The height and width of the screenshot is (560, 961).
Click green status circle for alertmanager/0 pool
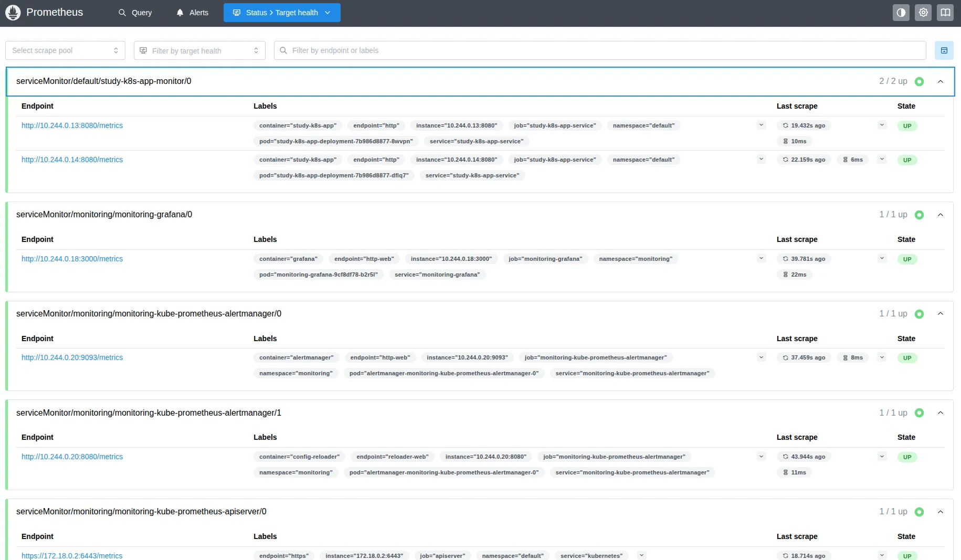click(x=919, y=314)
